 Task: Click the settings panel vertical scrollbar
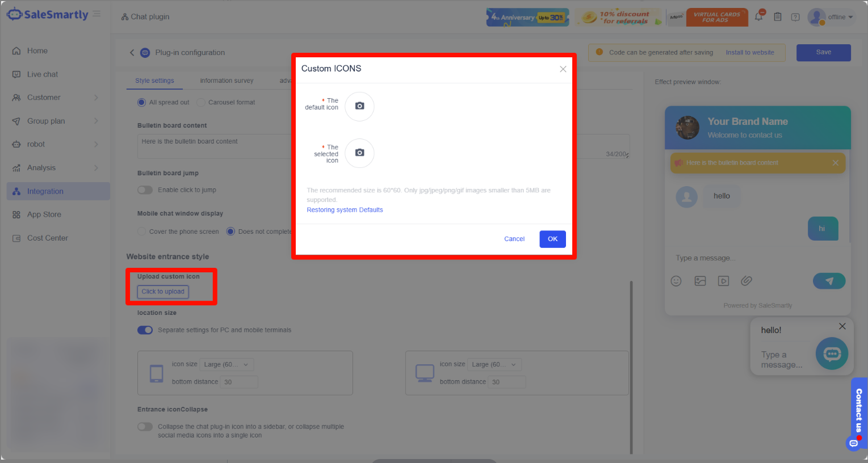[x=631, y=367]
